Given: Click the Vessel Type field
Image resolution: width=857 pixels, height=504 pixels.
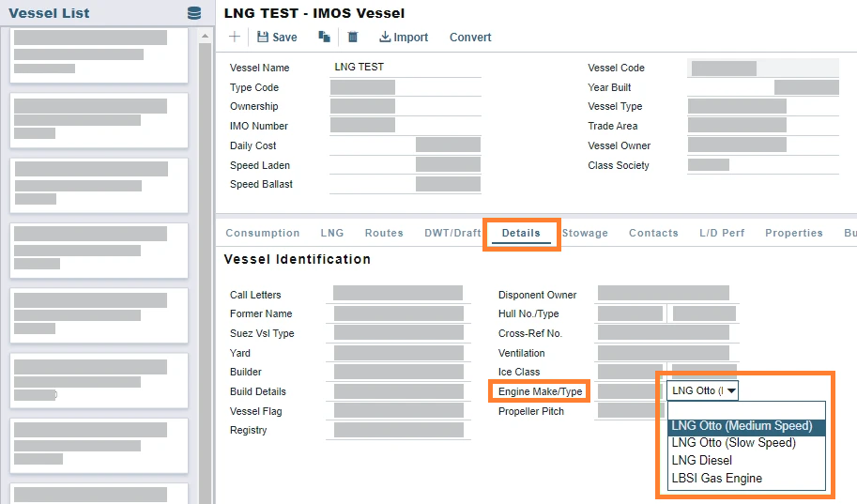Looking at the screenshot, I should [763, 106].
